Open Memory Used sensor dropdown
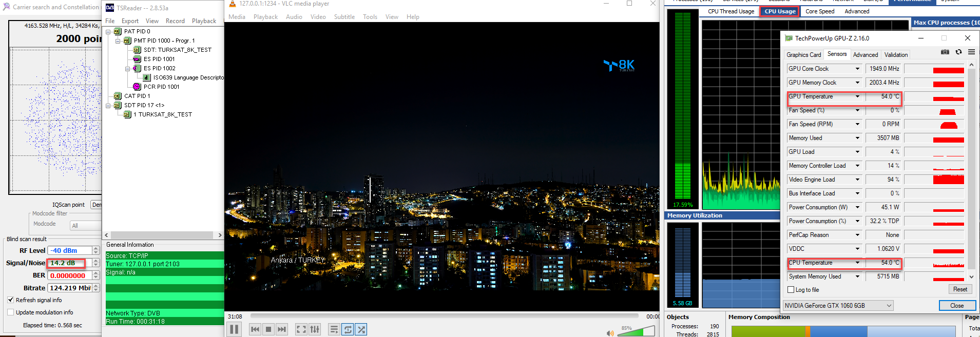The height and width of the screenshot is (337, 980). pyautogui.click(x=857, y=138)
